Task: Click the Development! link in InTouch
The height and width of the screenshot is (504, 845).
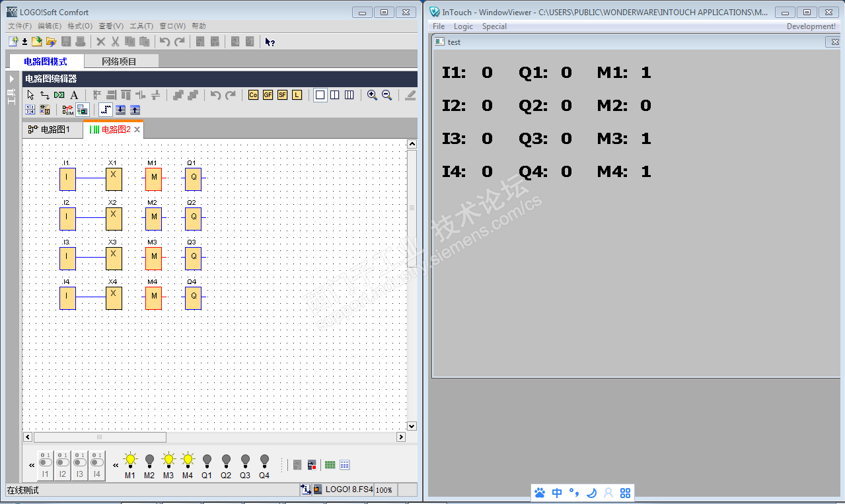Action: click(811, 26)
